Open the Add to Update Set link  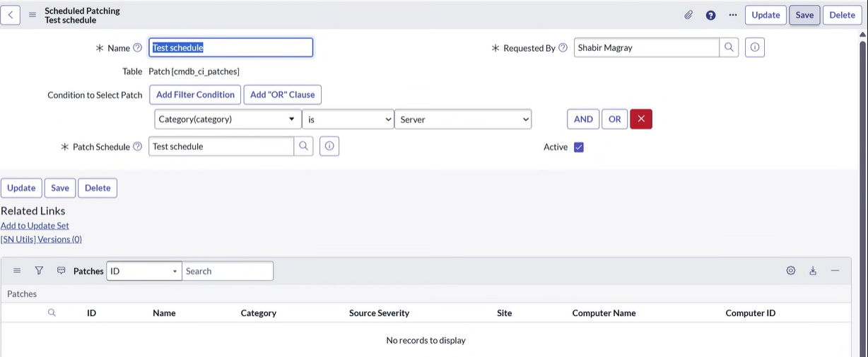point(35,226)
